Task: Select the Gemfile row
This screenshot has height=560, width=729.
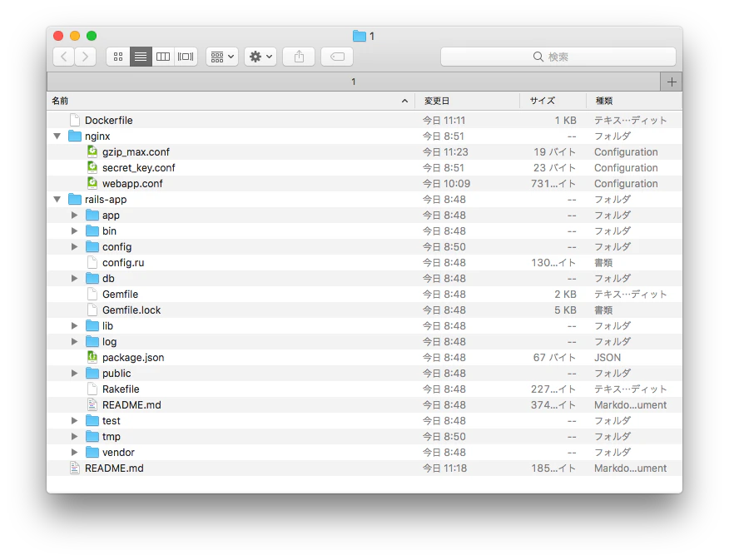Action: 364,295
